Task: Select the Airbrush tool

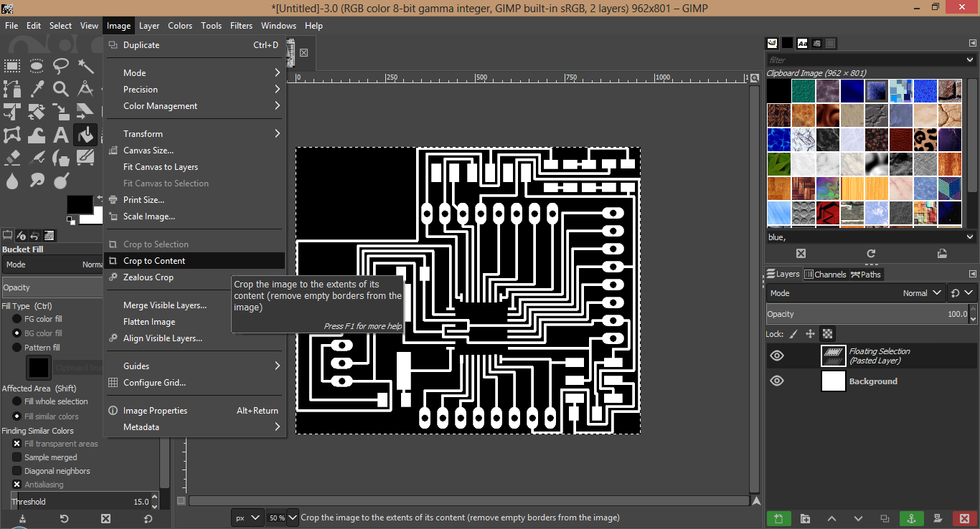Action: 37,157
